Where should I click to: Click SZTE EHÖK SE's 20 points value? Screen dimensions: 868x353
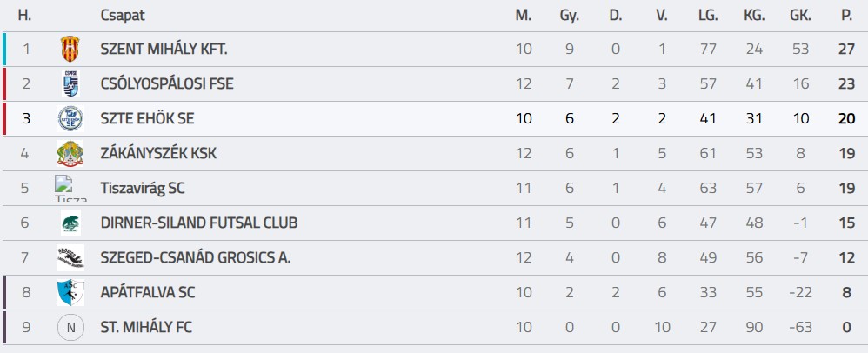pos(846,119)
